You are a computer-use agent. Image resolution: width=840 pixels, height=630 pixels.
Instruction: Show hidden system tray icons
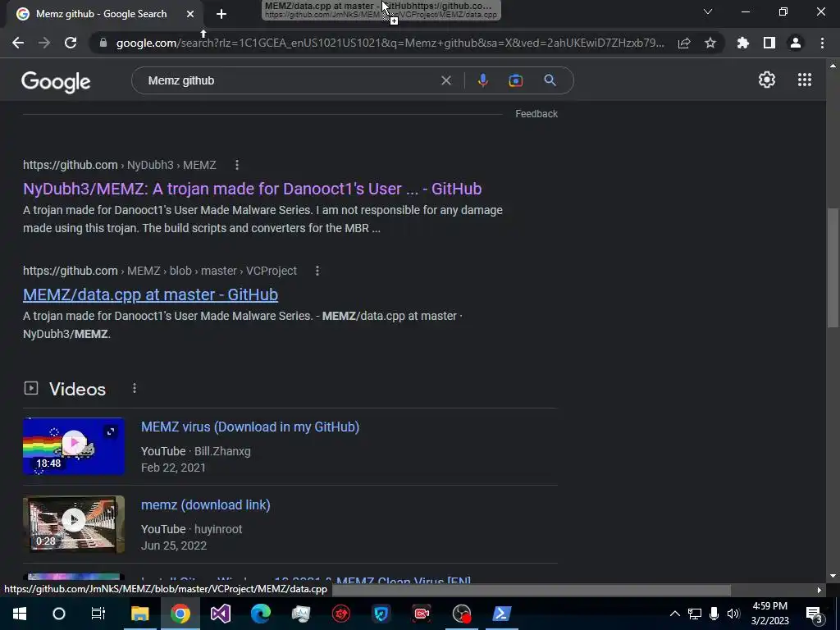click(x=675, y=614)
